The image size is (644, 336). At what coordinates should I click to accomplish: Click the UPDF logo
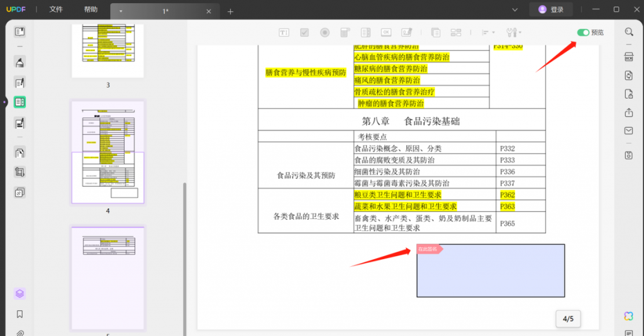point(16,9)
